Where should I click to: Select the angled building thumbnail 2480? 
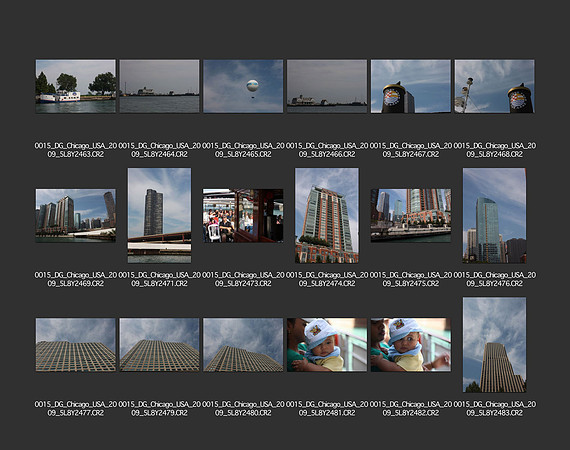coord(243,345)
